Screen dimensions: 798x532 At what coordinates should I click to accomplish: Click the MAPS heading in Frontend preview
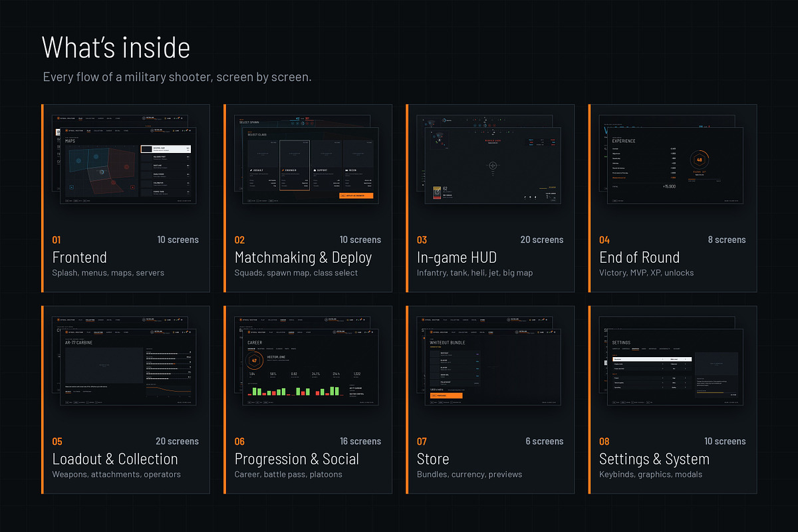(x=70, y=141)
